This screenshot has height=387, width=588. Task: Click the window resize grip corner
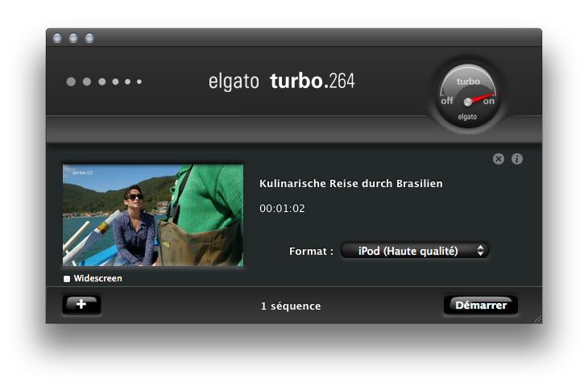point(538,319)
